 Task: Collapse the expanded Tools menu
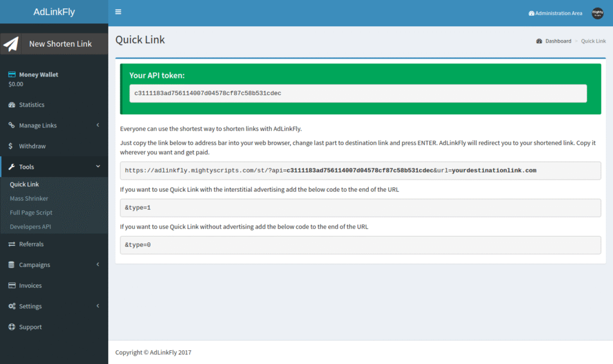27,166
